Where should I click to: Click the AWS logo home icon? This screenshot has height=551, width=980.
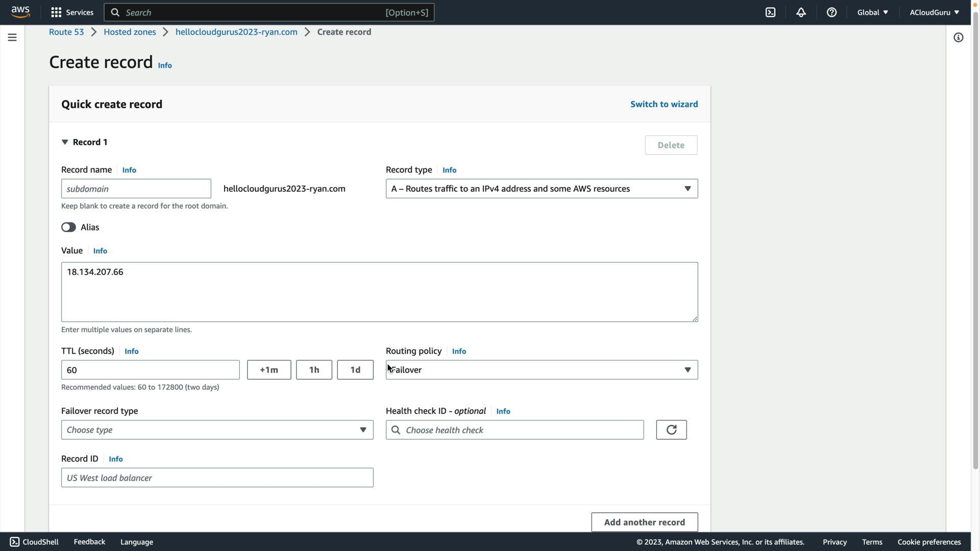coord(20,12)
